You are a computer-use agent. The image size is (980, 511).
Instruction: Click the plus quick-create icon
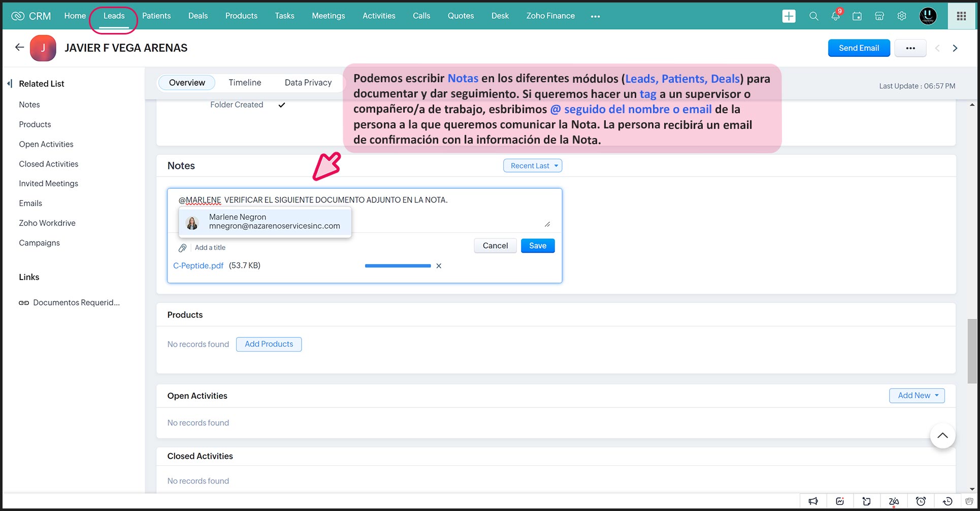pos(789,16)
